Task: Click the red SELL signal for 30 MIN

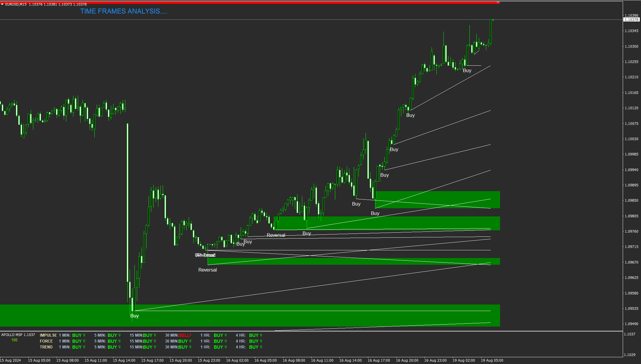Action: click(184, 335)
